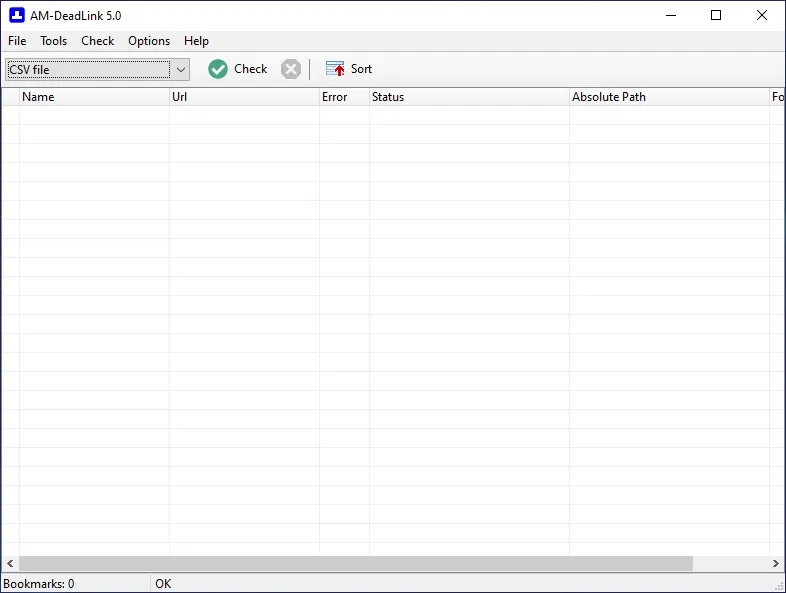The height and width of the screenshot is (593, 786).
Task: Click the horizontal scrollbar left arrow
Action: [x=10, y=563]
